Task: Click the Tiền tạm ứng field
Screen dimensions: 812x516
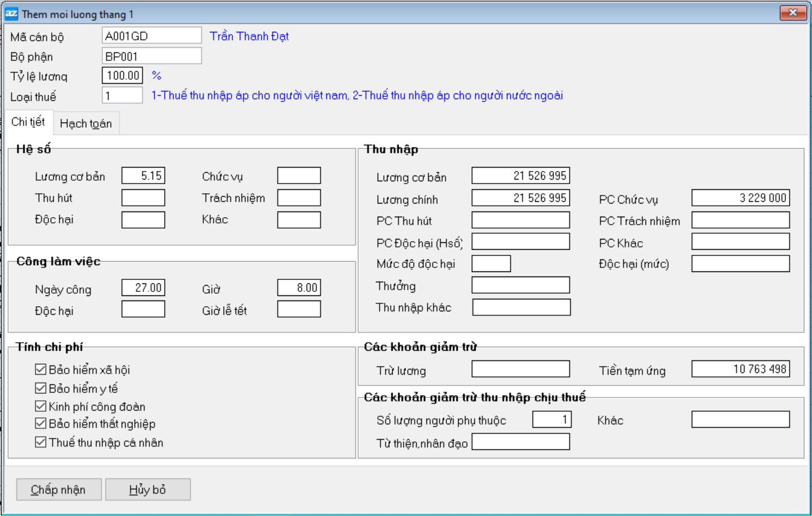Action: [x=740, y=369]
